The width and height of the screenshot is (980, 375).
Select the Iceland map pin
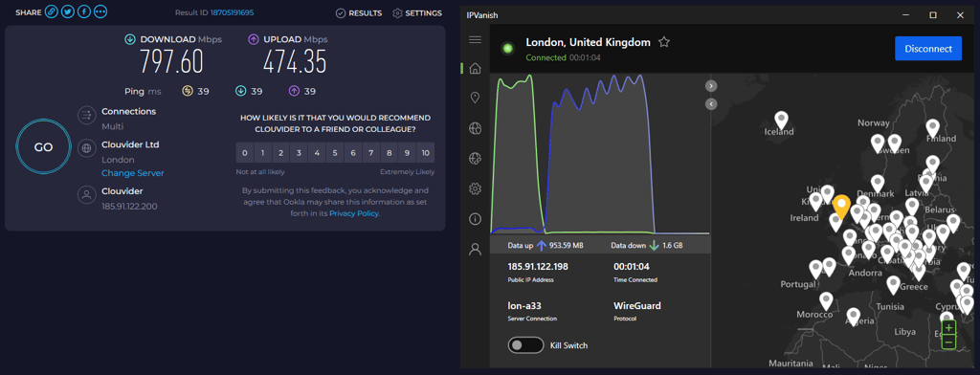click(x=781, y=120)
